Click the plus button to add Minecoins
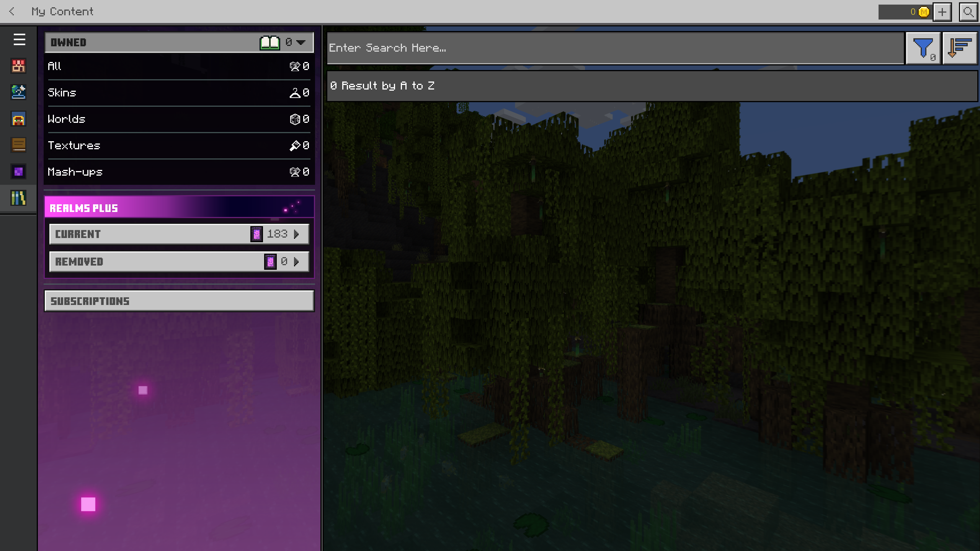980x551 pixels. (x=942, y=12)
